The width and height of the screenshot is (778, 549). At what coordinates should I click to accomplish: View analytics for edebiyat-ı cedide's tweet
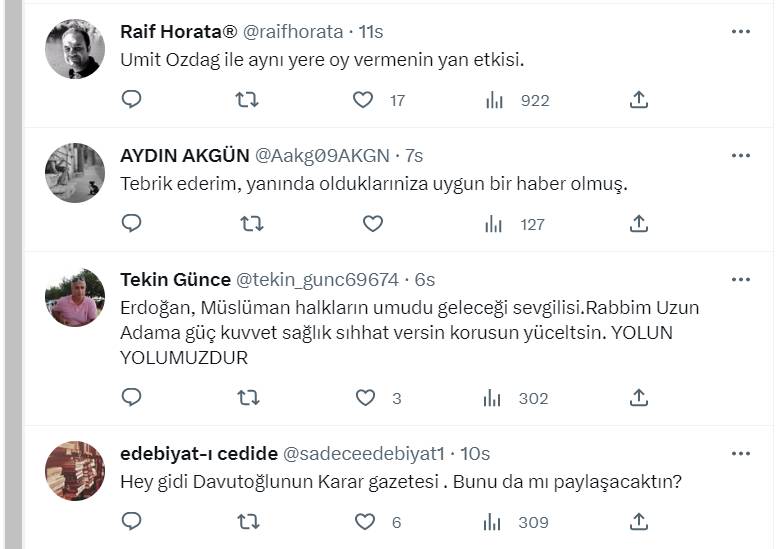coord(493,522)
